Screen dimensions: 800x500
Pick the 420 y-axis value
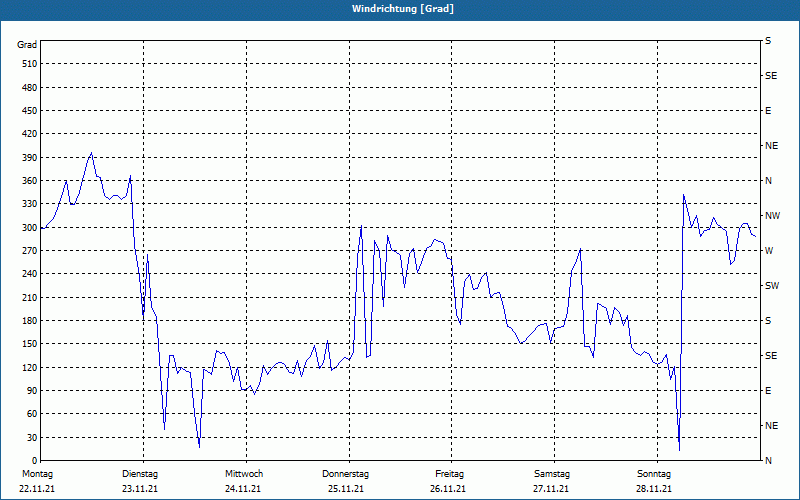[30, 134]
